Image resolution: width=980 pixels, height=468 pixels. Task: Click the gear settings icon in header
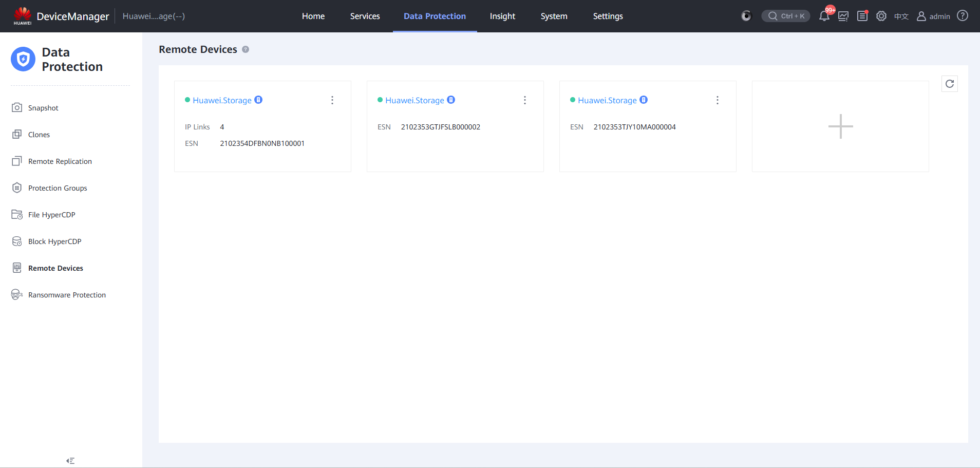pyautogui.click(x=881, y=16)
